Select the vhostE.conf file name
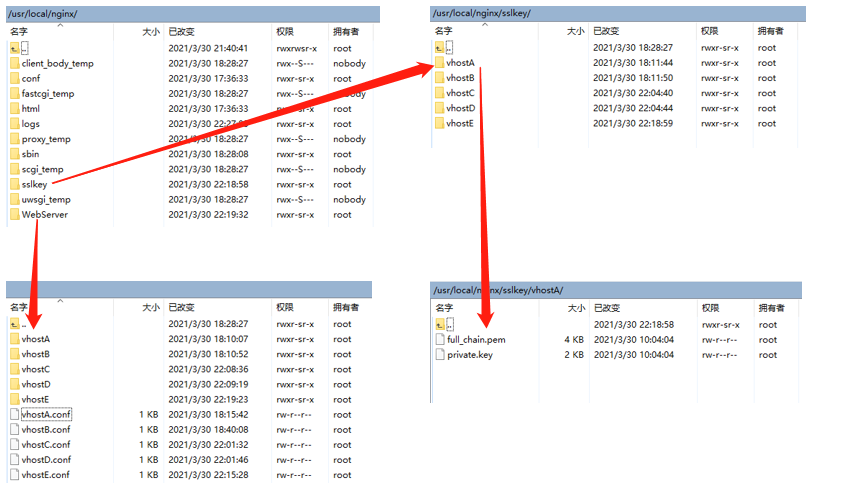850x498 pixels. pos(46,475)
